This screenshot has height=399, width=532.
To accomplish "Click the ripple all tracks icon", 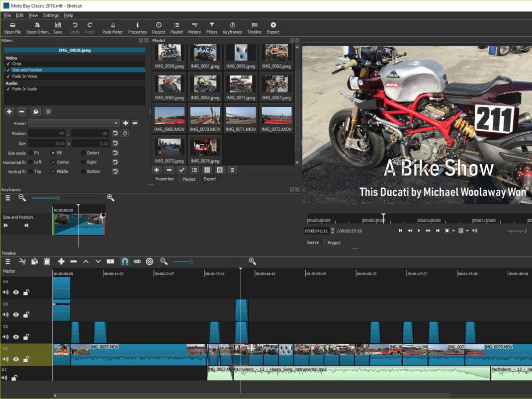I will [149, 261].
